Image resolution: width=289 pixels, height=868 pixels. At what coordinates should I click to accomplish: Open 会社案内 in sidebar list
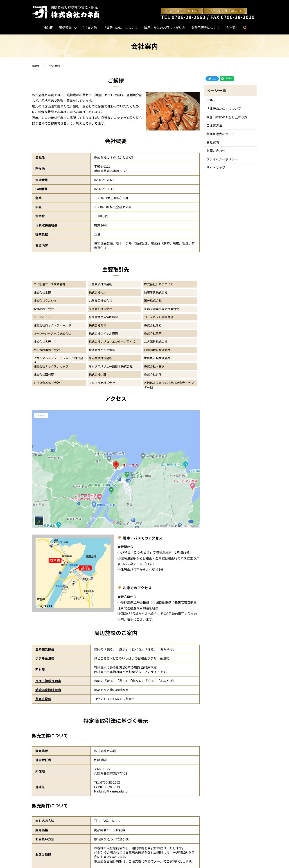tap(230, 142)
